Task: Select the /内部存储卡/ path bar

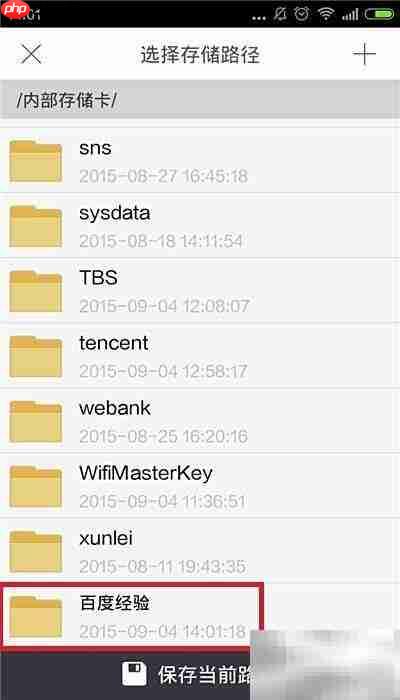Action: point(200,100)
